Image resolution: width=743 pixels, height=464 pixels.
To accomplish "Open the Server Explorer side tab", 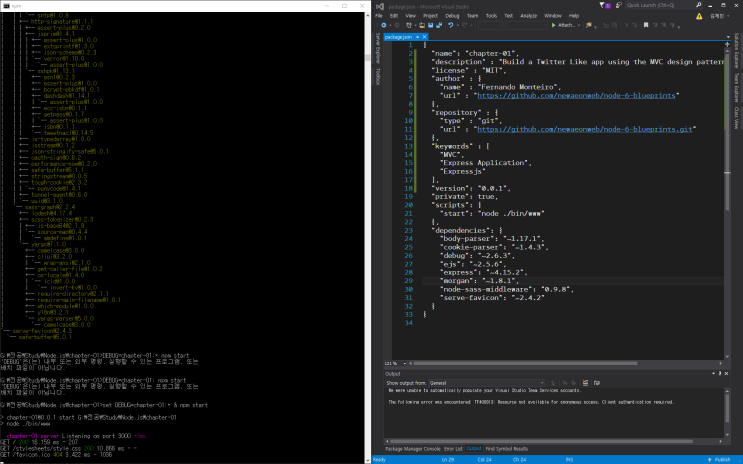I will [x=378, y=48].
